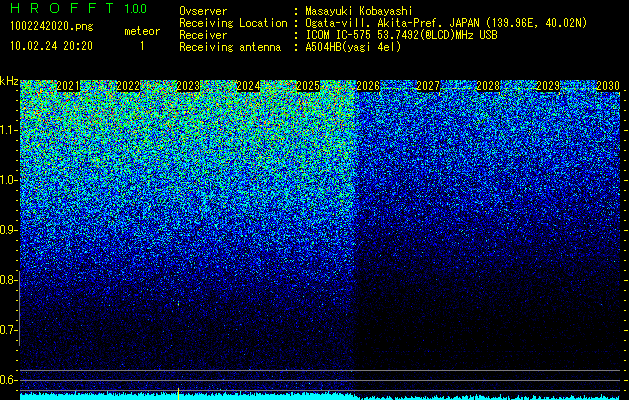
Task: Click the 0.6 frequency axis label
Action: (8, 380)
